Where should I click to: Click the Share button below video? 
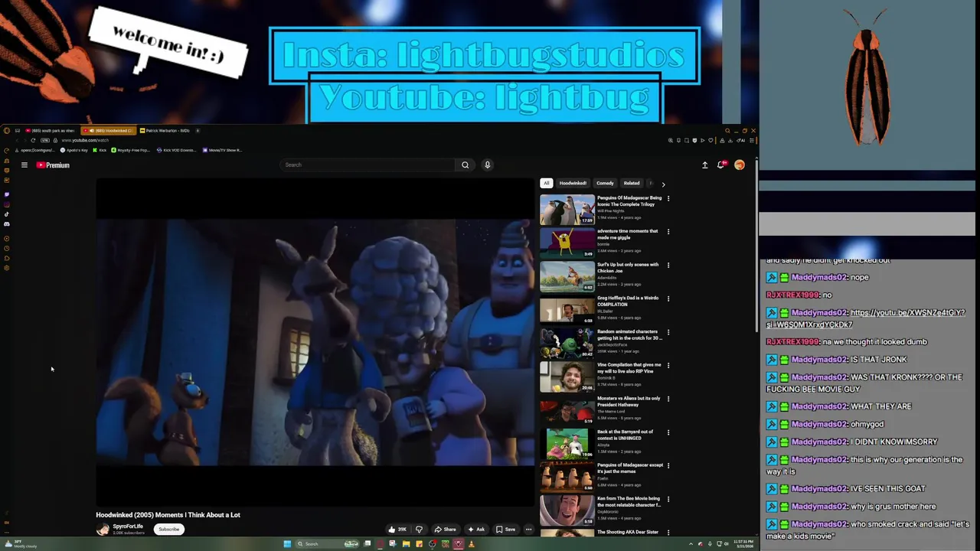pyautogui.click(x=445, y=529)
